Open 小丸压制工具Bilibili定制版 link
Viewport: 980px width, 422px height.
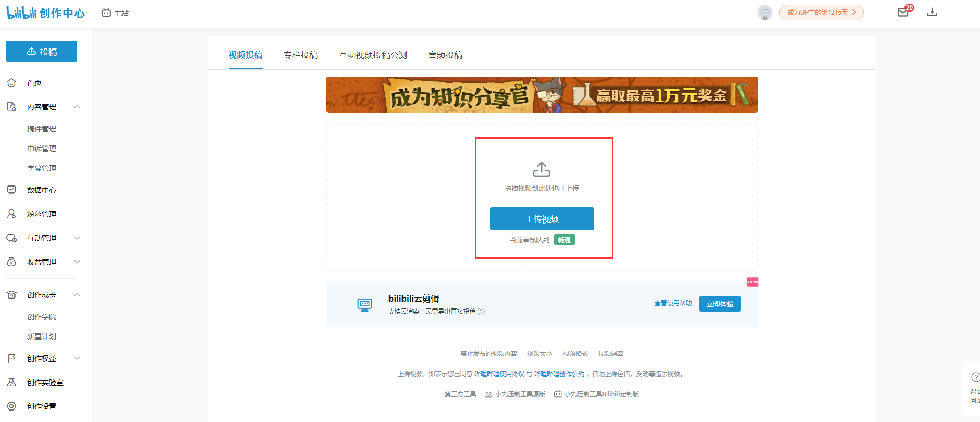[x=596, y=394]
